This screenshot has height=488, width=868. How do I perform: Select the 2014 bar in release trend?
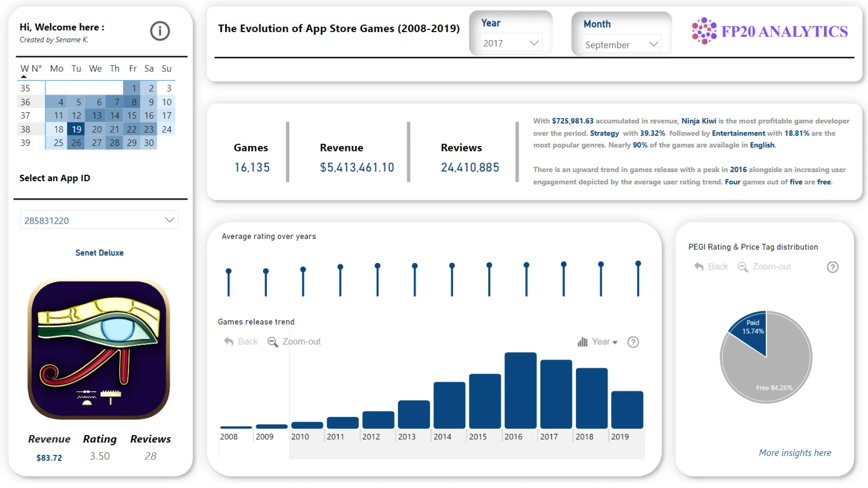point(449,405)
